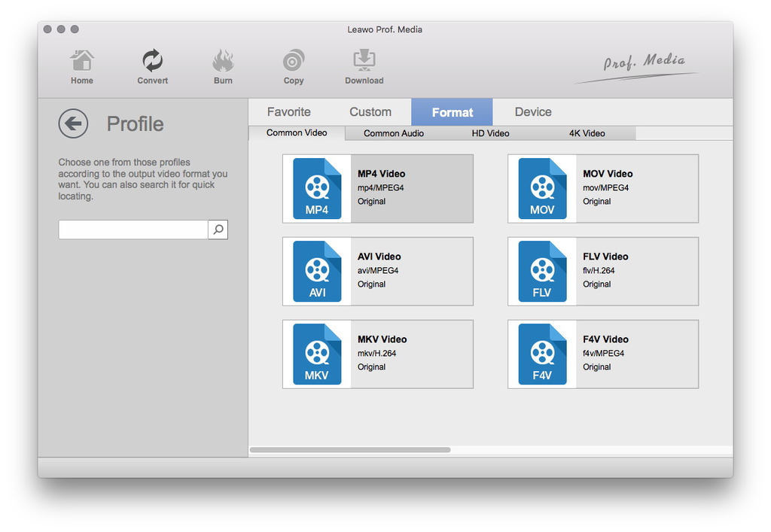The image size is (771, 532).
Task: Click the magnifier search icon
Action: click(x=218, y=230)
